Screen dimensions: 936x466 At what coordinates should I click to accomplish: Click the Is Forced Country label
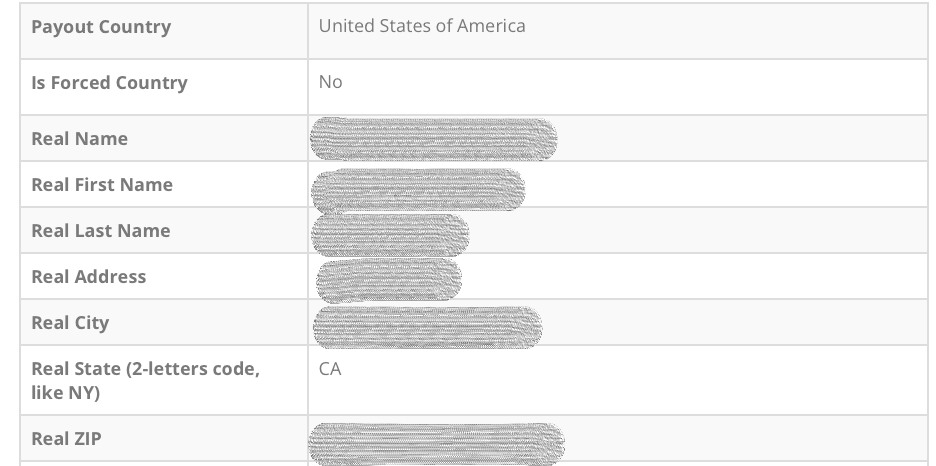[x=109, y=83]
